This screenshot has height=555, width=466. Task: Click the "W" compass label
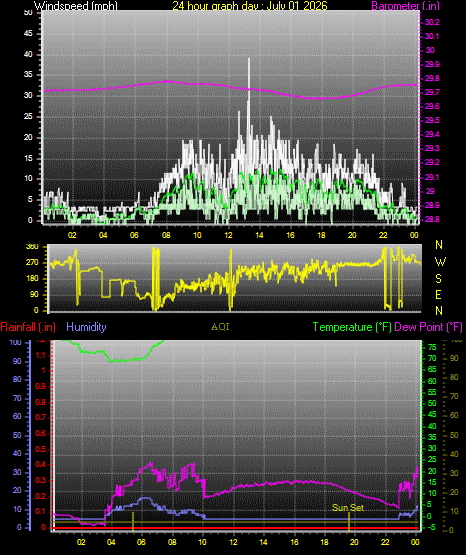tap(440, 262)
